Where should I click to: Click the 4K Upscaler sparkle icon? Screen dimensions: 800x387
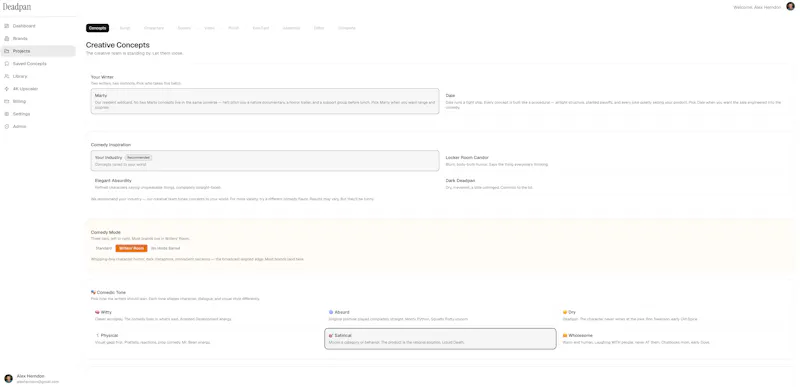click(x=7, y=89)
